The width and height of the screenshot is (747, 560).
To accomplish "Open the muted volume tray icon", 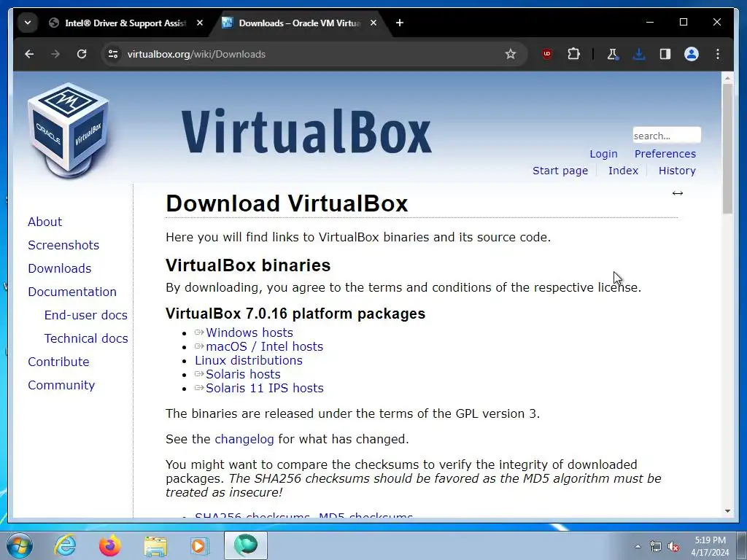I will click(673, 546).
